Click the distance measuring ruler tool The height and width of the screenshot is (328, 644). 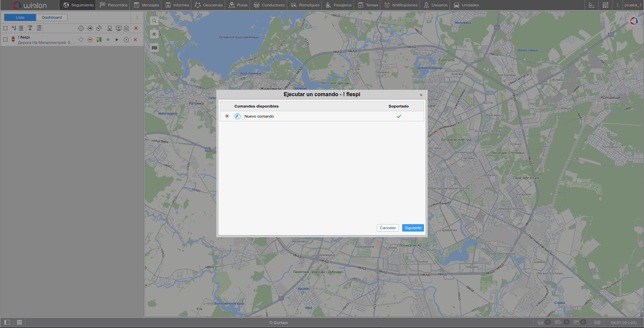591,5
